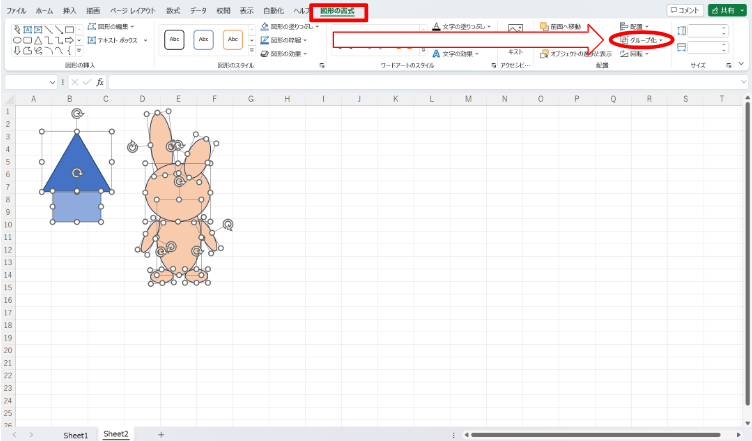Viewport: 752px width, 441px height.
Task: Open the グループ化 (Group) dropdown
Action: click(x=640, y=40)
